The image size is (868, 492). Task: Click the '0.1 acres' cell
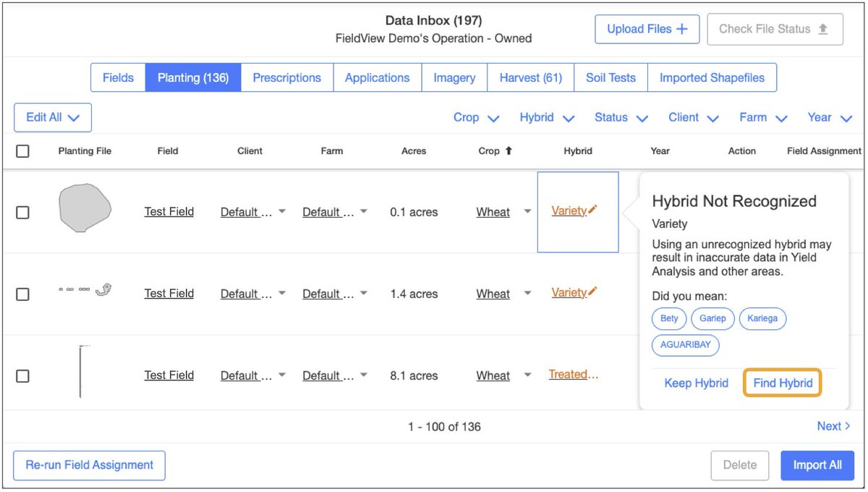(414, 212)
